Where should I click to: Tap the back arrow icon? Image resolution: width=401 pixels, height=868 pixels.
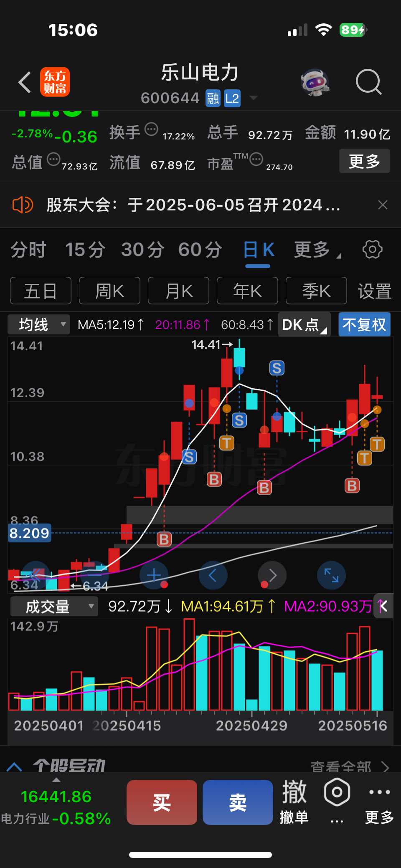[25, 82]
